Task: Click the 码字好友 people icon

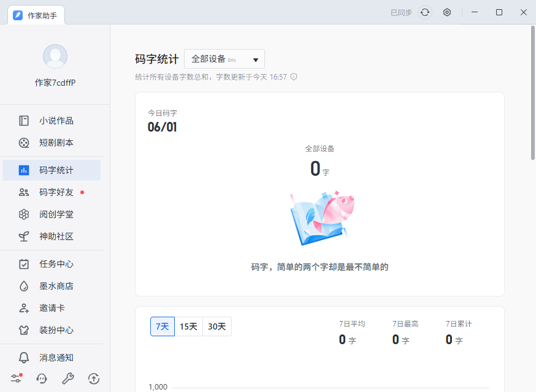Action: click(x=24, y=192)
